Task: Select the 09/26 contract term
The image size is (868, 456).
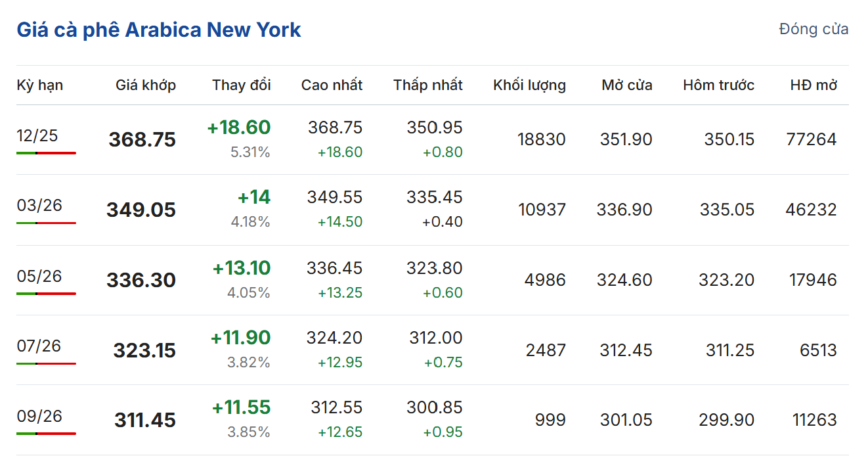Action: [39, 416]
